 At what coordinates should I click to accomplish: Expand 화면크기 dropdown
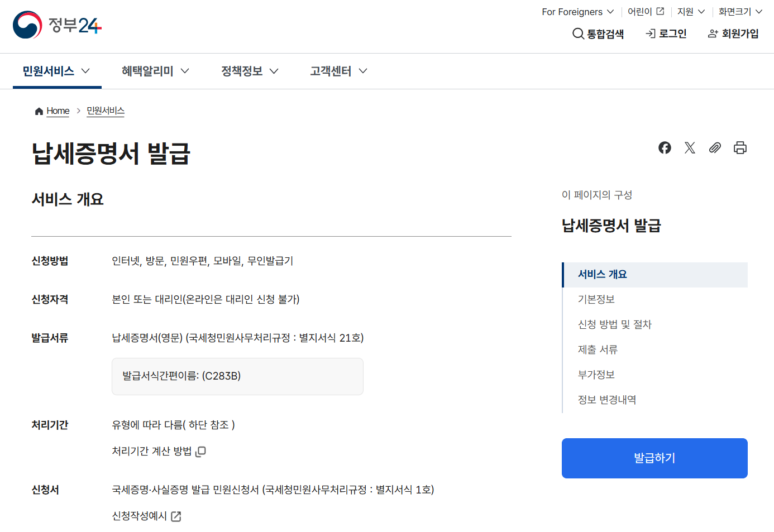[x=740, y=12]
